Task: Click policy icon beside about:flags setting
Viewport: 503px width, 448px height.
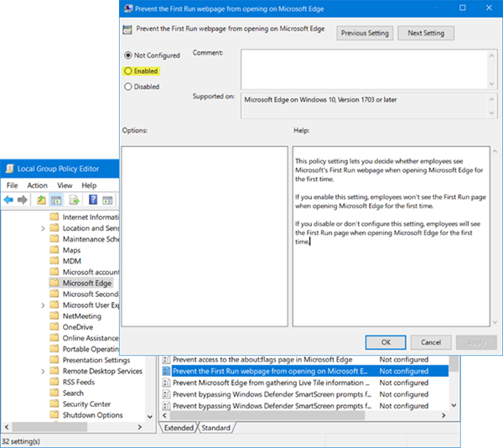Action: coord(166,359)
